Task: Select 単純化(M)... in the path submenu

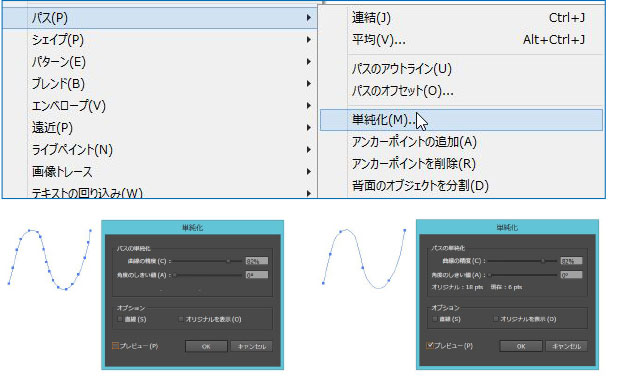Action: tap(461, 120)
